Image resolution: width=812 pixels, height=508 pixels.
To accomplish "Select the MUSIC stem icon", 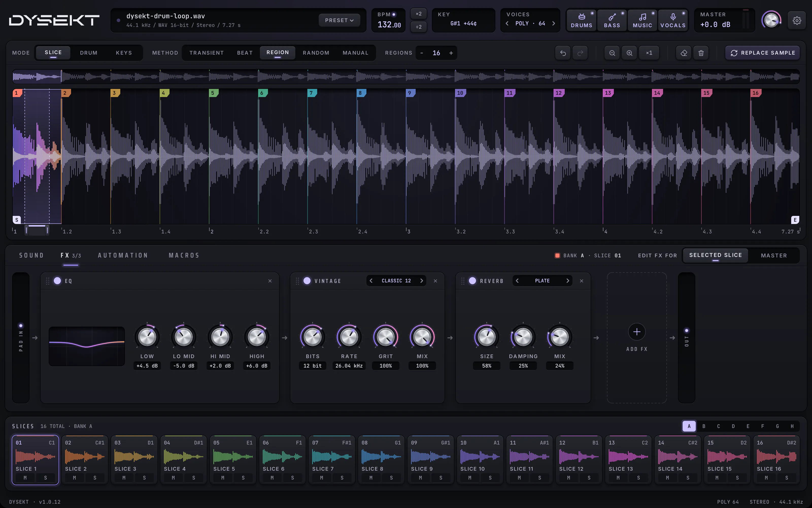I will (642, 21).
